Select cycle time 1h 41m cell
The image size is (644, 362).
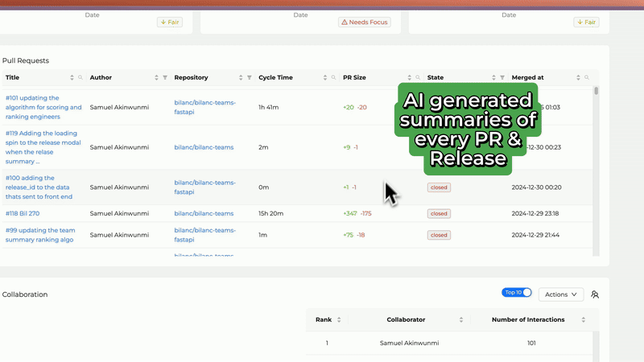(269, 107)
